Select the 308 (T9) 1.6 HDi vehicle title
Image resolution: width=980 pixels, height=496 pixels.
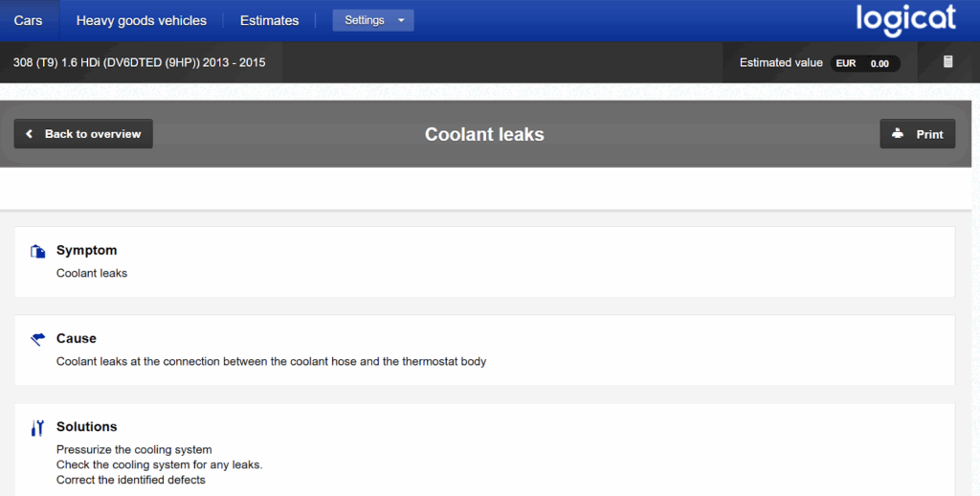coord(140,63)
